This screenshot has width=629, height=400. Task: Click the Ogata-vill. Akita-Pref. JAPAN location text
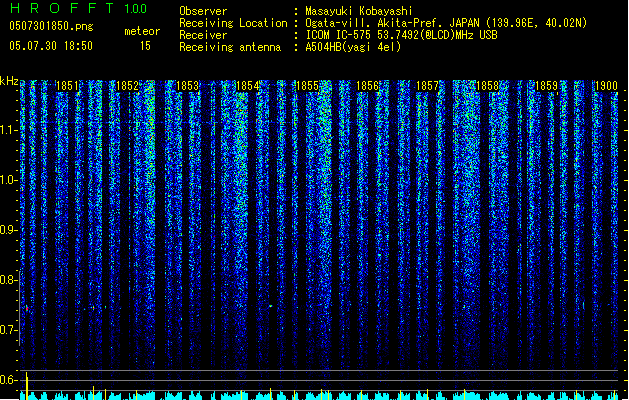point(446,23)
